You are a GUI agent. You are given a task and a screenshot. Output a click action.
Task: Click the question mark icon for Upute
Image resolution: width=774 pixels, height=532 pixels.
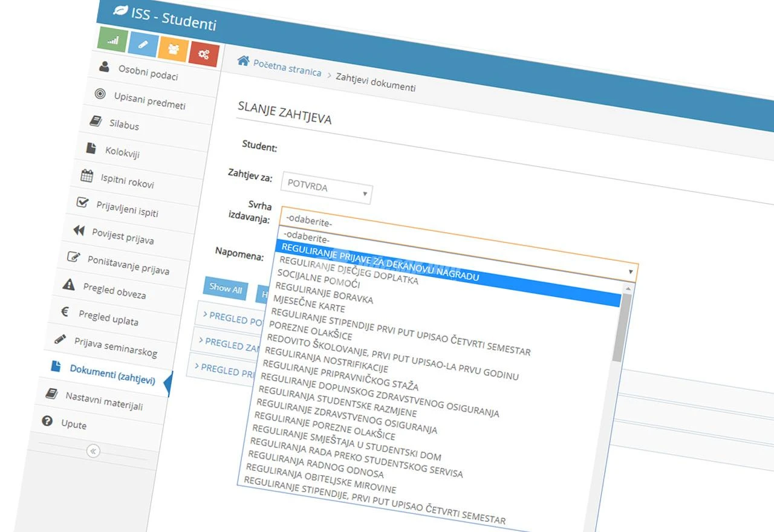tap(47, 421)
